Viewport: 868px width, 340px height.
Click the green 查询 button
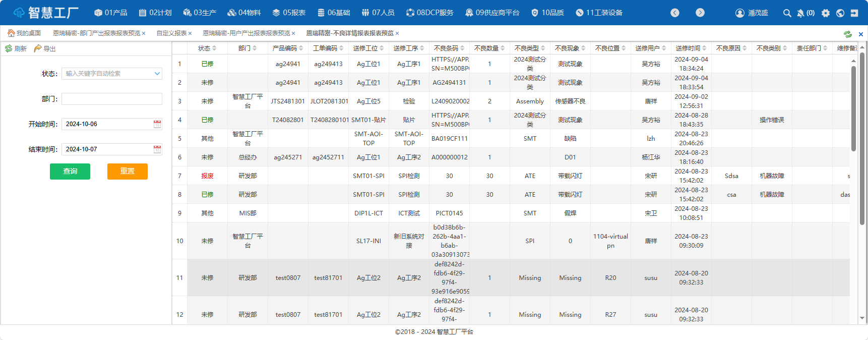pos(70,172)
